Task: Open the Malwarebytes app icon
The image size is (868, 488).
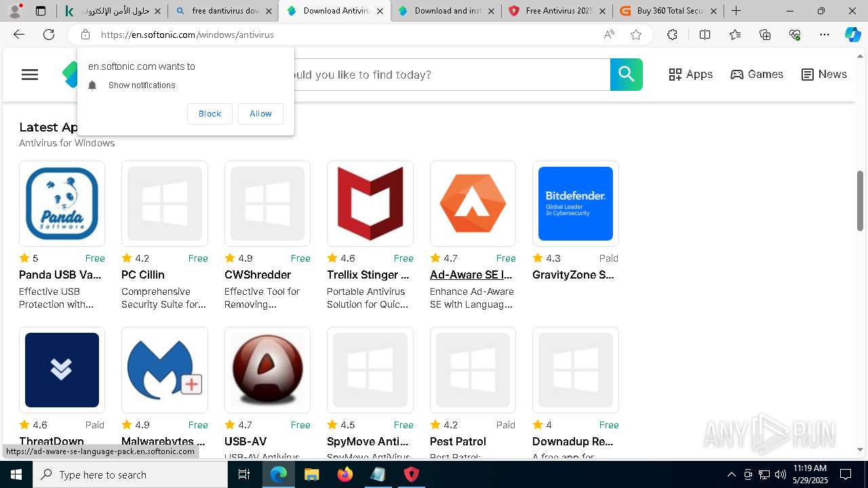Action: 165,370
